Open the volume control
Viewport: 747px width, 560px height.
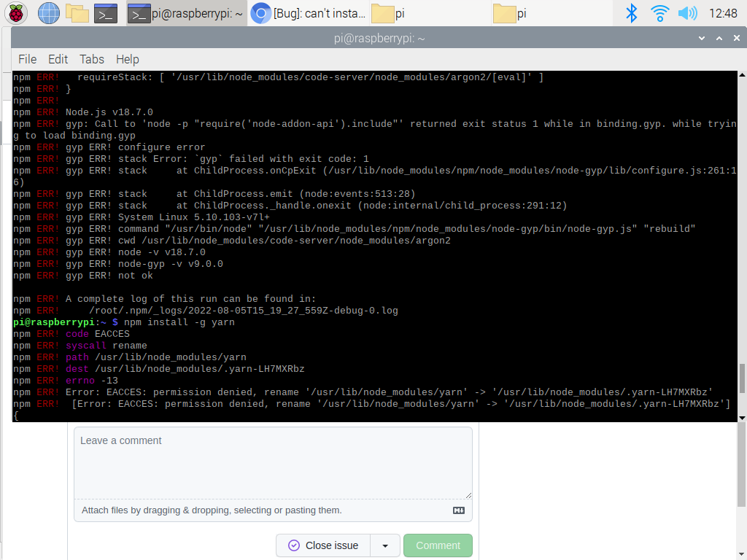(x=687, y=13)
